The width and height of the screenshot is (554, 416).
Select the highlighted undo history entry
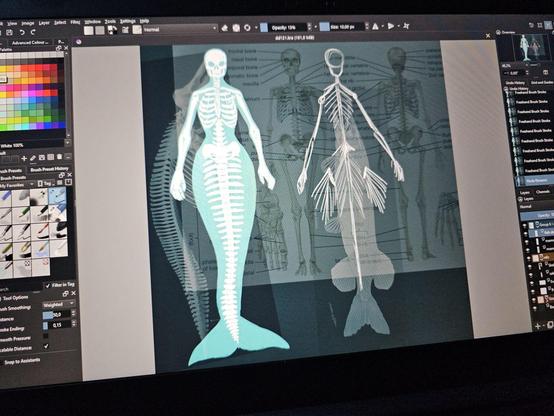(x=536, y=181)
